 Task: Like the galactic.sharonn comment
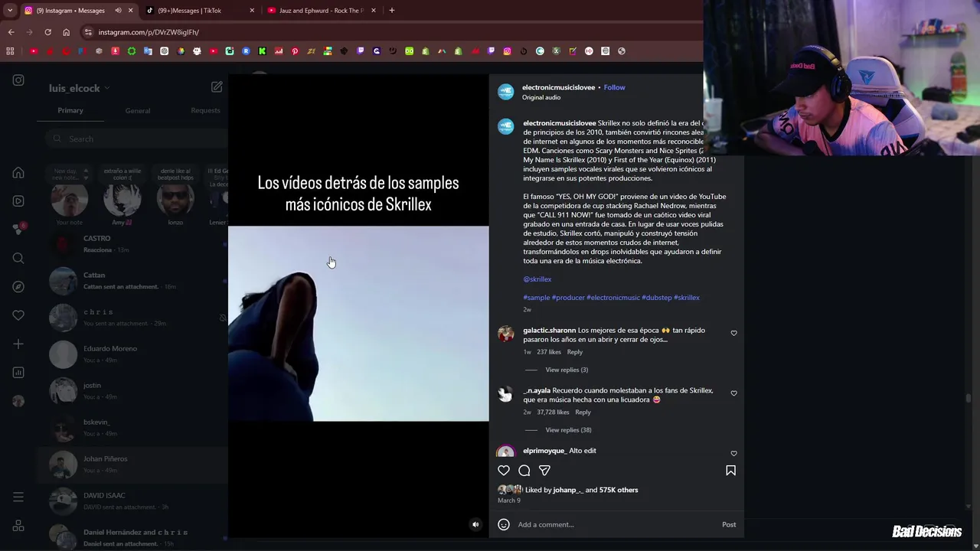733,333
